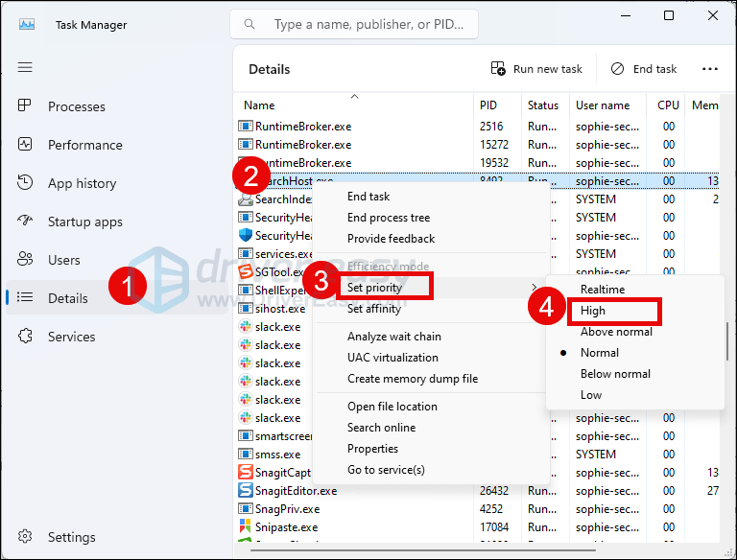Go to the Performance page icon
737x560 pixels.
coord(26,145)
